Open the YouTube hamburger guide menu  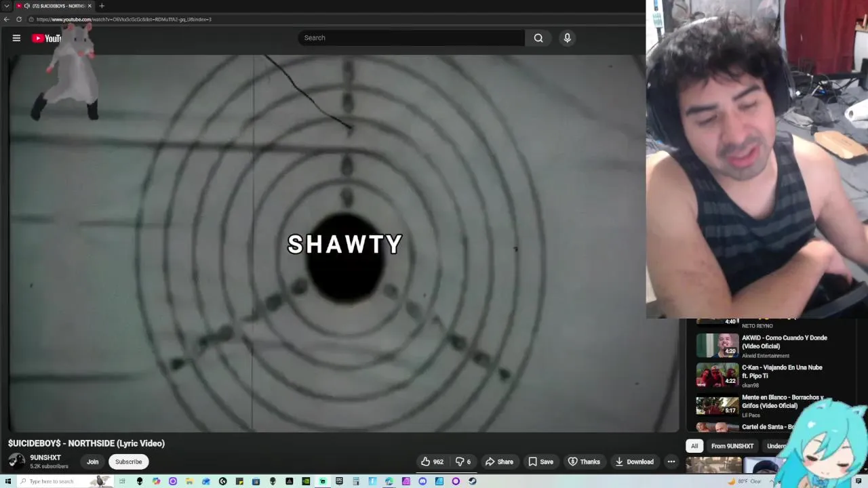(x=16, y=38)
